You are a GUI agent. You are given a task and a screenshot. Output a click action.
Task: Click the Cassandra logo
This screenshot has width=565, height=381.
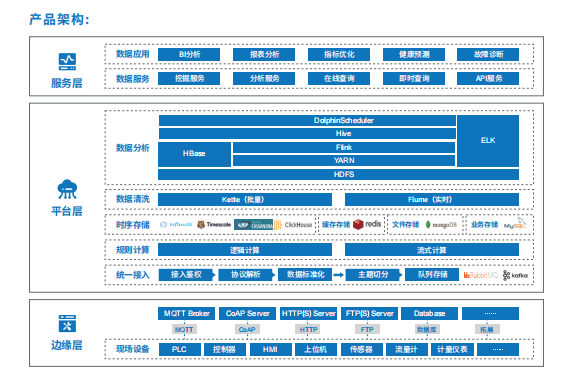click(x=254, y=225)
